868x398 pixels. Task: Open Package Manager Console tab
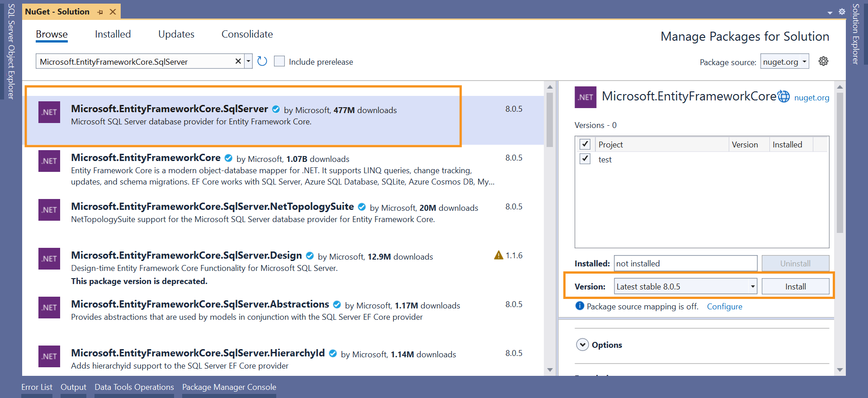tap(229, 387)
